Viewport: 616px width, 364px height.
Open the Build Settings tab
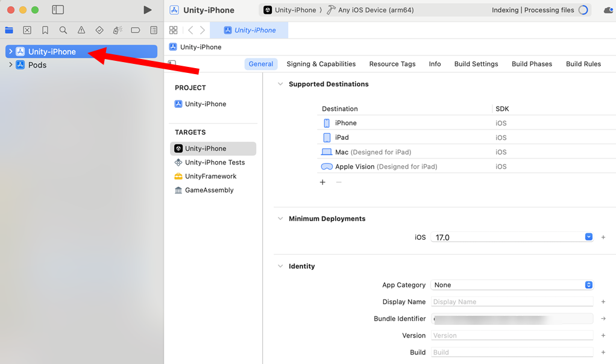pos(476,64)
